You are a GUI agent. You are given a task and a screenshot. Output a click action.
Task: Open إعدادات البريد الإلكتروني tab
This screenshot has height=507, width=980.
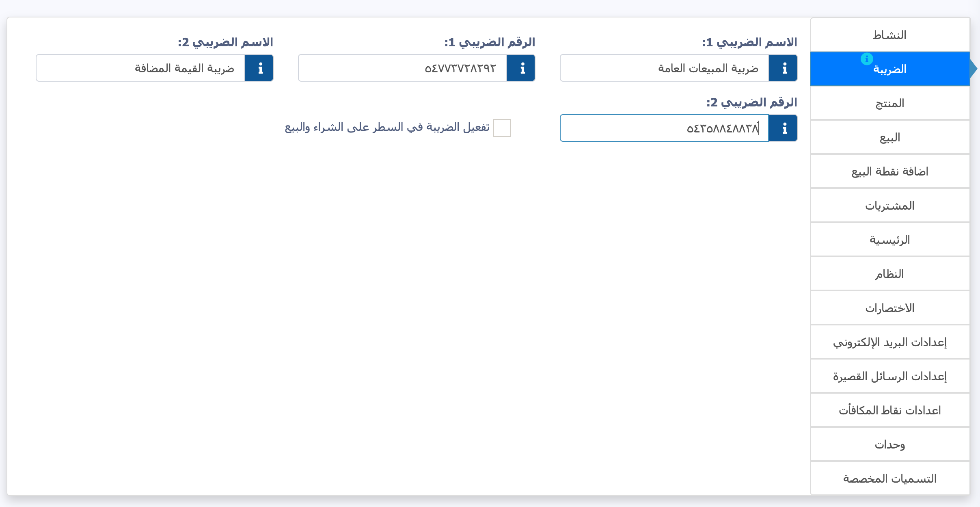890,342
